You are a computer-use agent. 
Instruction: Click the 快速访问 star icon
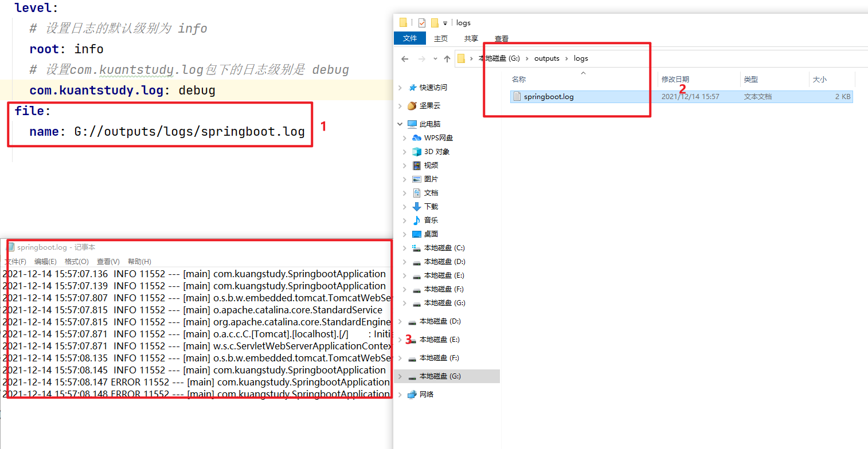[412, 88]
